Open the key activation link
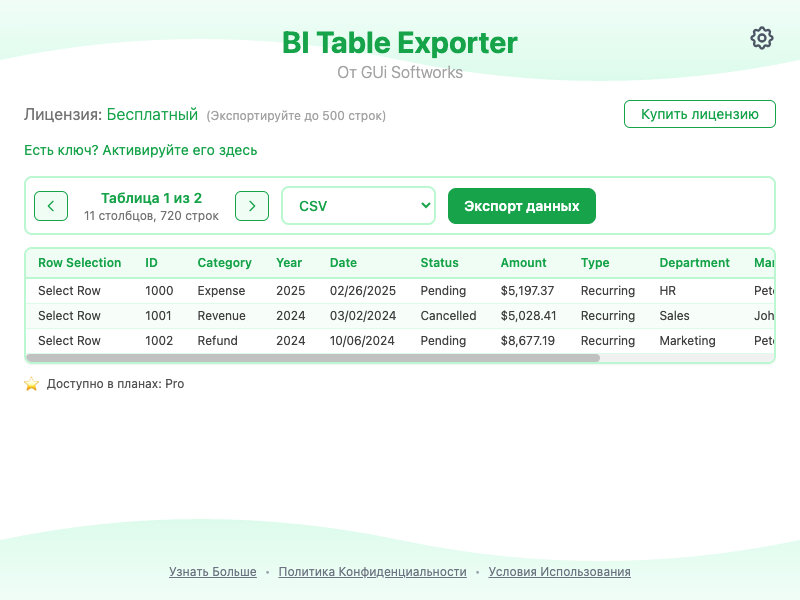This screenshot has width=800, height=600. pyautogui.click(x=141, y=150)
